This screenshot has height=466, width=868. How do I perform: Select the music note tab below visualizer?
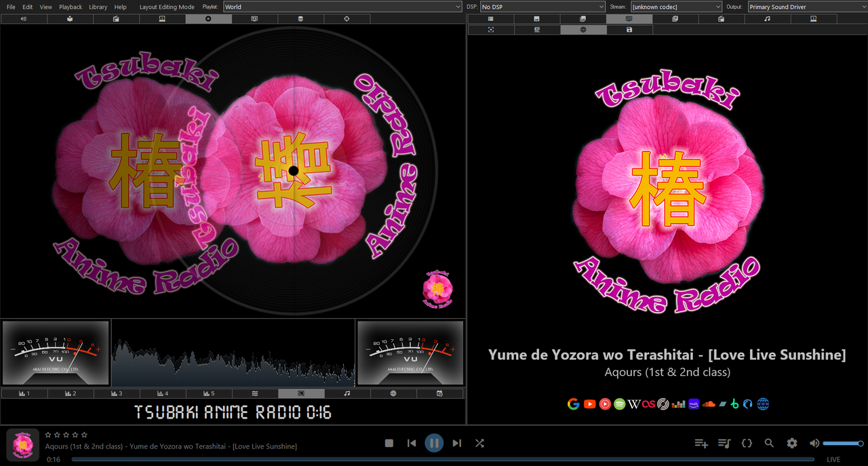[347, 393]
